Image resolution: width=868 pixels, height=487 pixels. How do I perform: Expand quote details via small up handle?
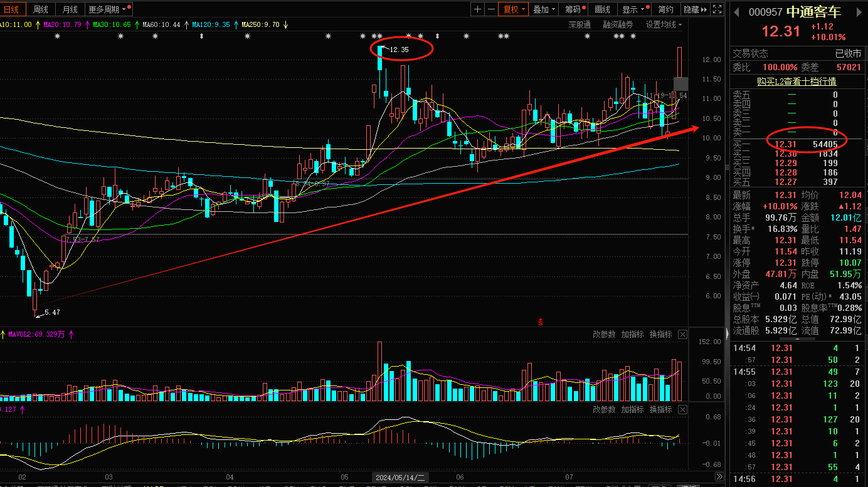point(797,340)
